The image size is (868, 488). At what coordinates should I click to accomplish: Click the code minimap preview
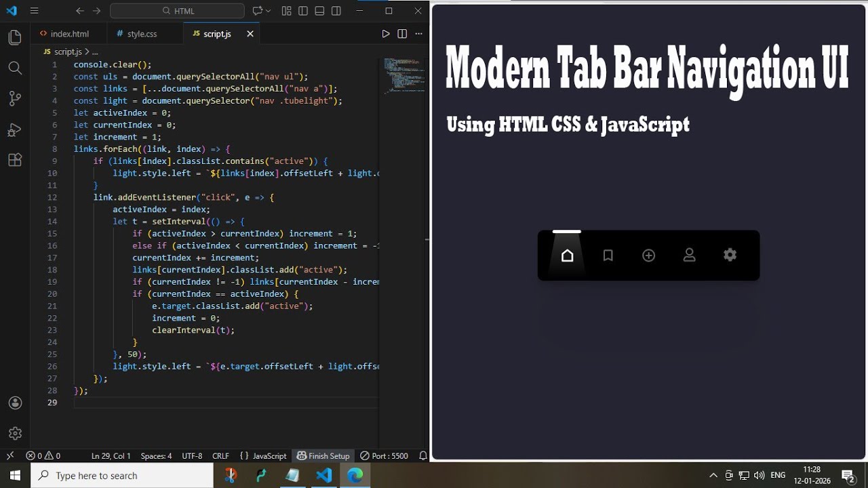click(404, 75)
